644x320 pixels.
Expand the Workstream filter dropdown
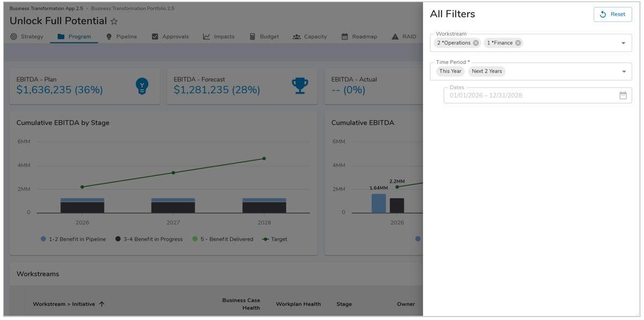(x=623, y=43)
